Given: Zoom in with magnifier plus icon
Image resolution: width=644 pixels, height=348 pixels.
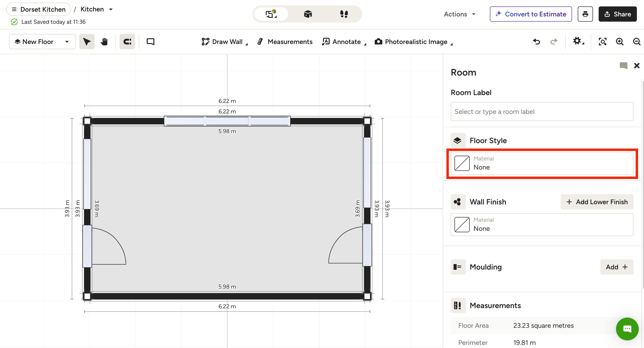Looking at the screenshot, I should (620, 42).
